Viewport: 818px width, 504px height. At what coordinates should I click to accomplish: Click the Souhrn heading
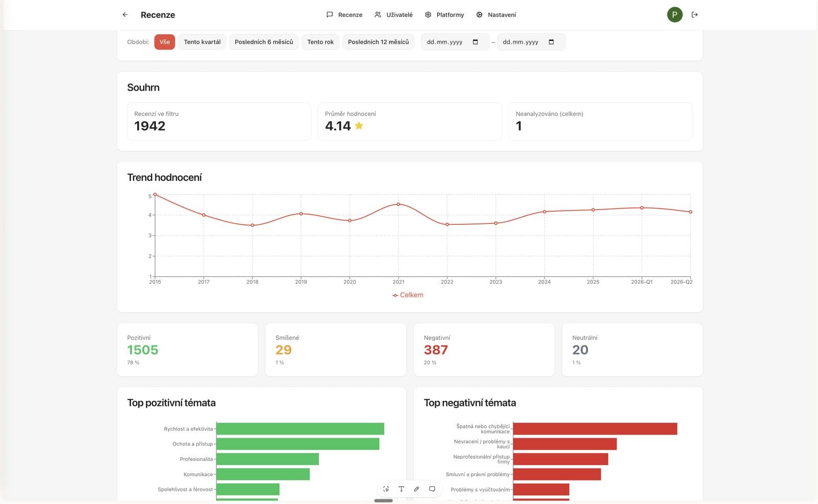point(143,87)
